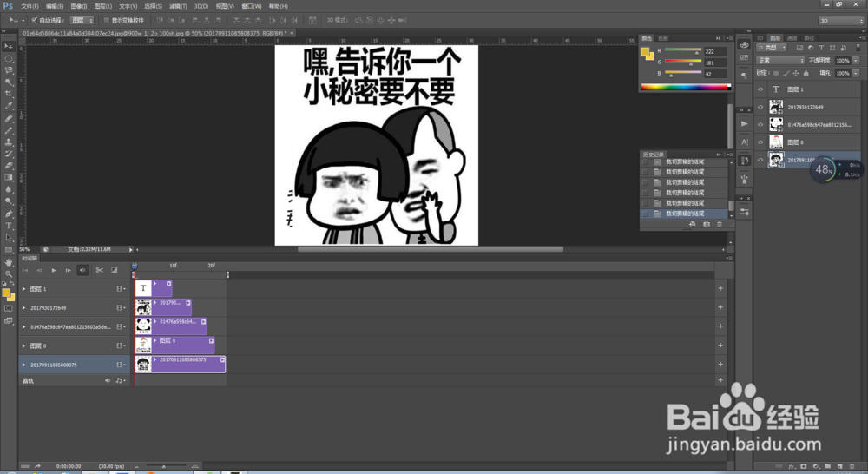Image resolution: width=868 pixels, height=474 pixels.
Task: Click the timeline transition icon
Action: (x=114, y=270)
